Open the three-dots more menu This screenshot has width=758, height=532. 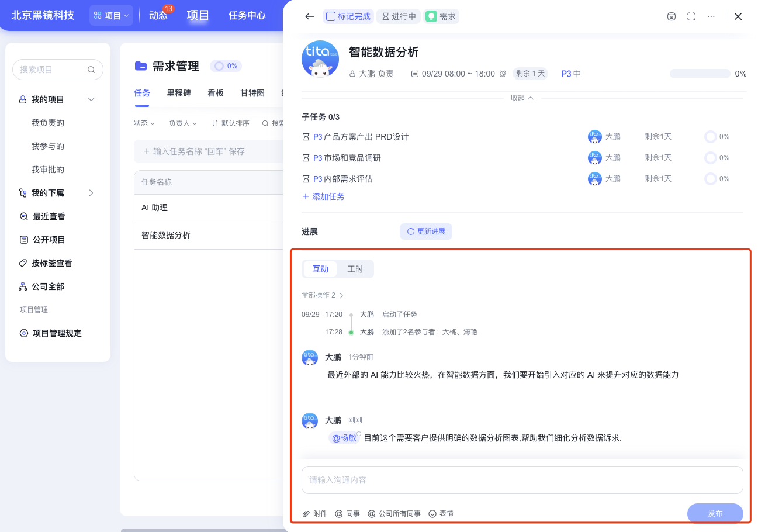tap(711, 16)
